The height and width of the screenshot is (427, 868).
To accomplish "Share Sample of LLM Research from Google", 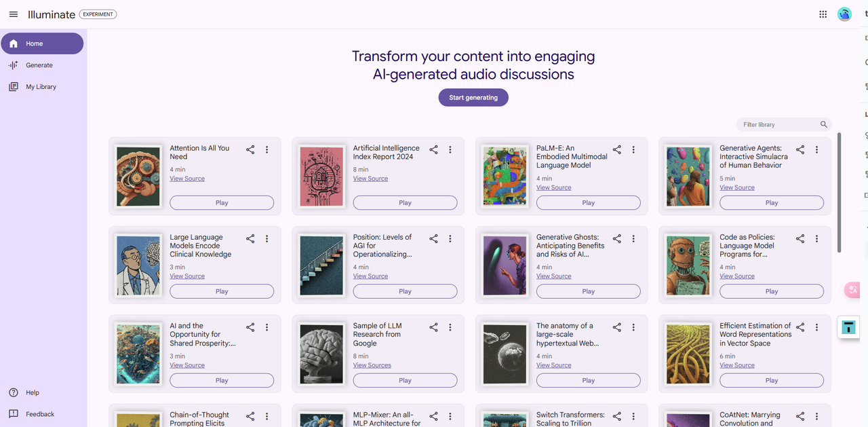I will (433, 327).
